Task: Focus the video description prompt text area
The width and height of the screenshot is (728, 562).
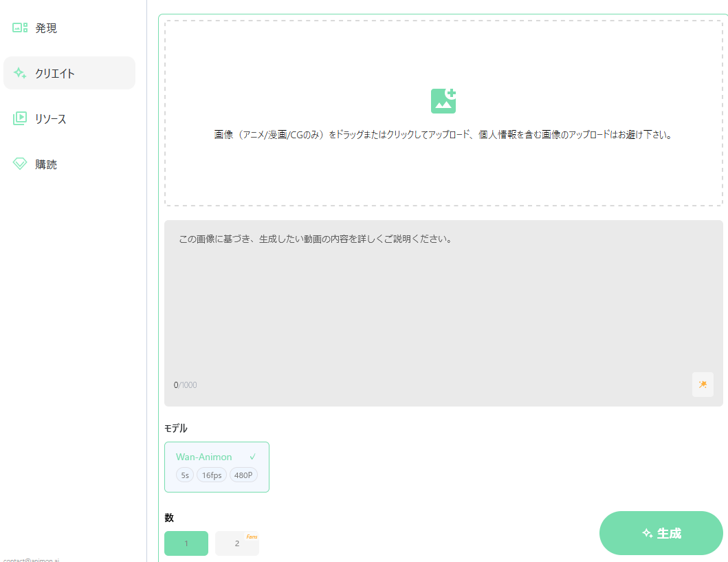Action: [443, 303]
